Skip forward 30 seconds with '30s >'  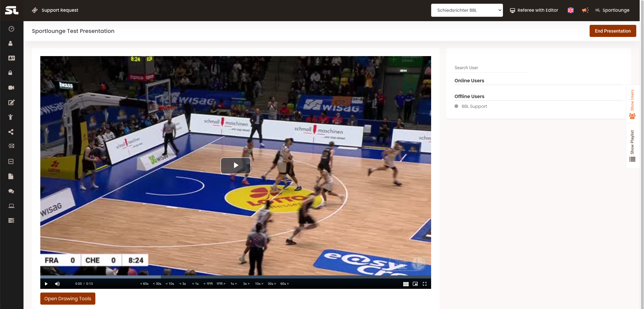click(272, 284)
